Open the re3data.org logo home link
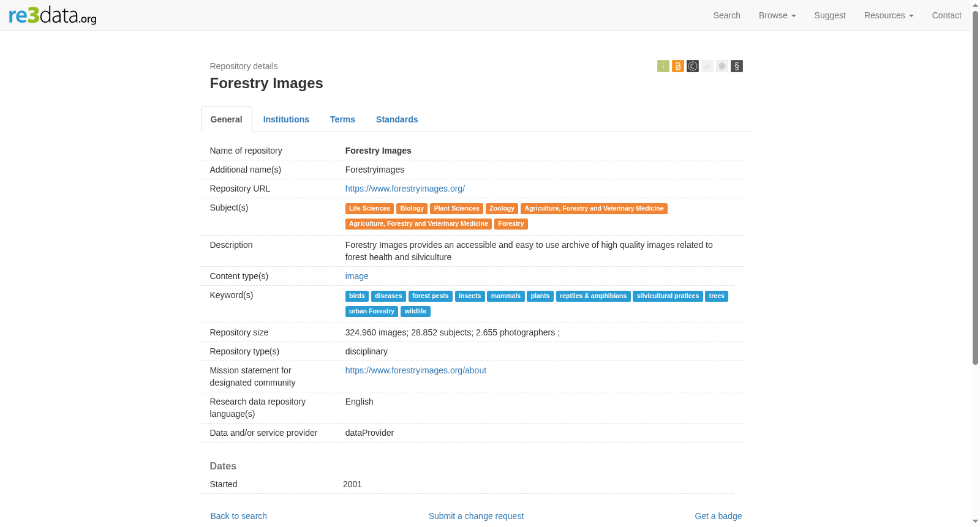Screen dimensions: 980x527 (x=53, y=15)
